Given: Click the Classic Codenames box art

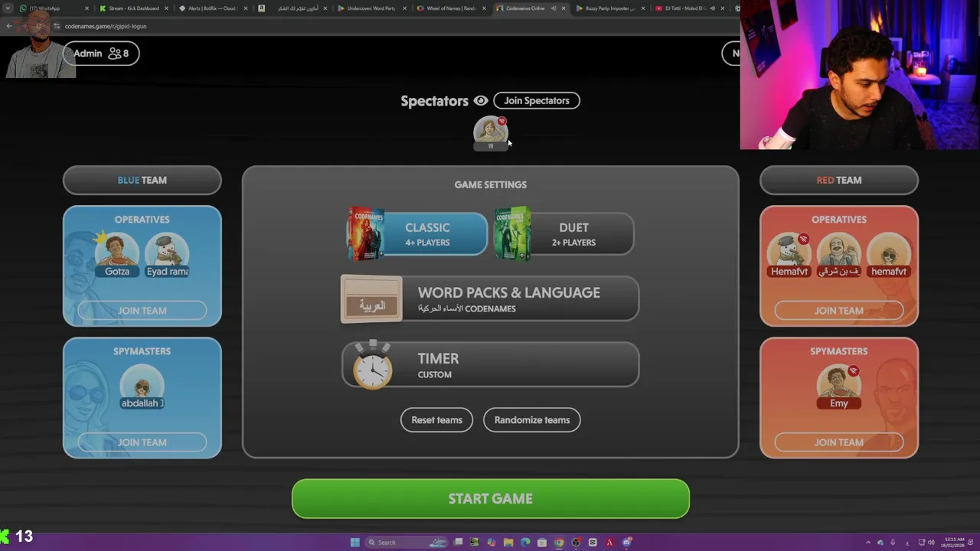Looking at the screenshot, I should pos(366,234).
